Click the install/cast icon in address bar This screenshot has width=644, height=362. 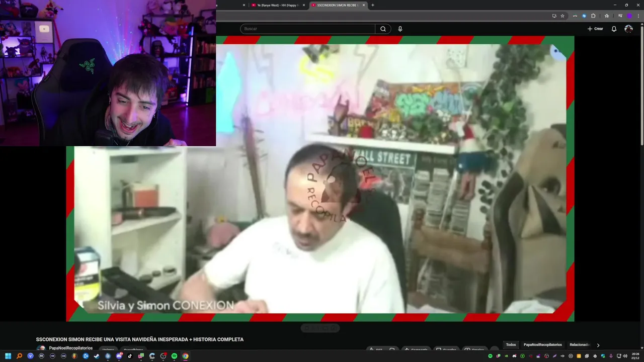pyautogui.click(x=554, y=16)
